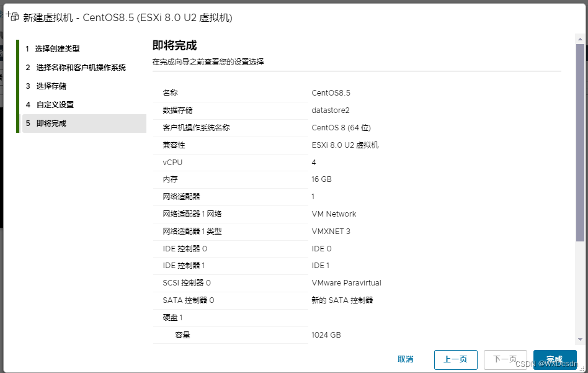
Task: Click the SATA 控制器 0 label
Action: (x=189, y=300)
